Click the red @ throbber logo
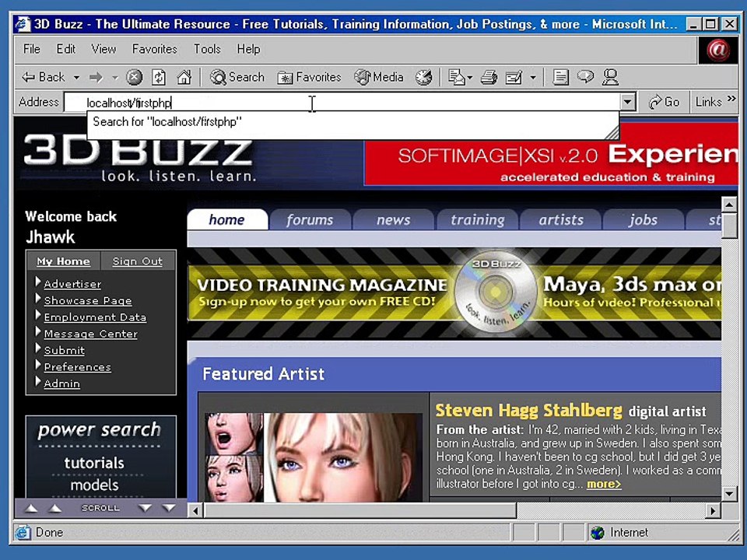Screen dimensions: 747x560 coord(718,50)
